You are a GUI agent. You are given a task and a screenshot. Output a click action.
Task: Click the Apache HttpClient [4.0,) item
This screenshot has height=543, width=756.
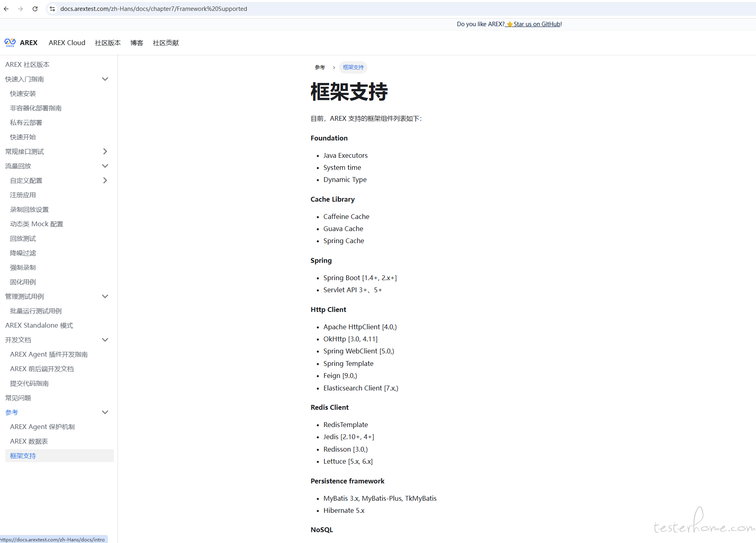tap(360, 327)
